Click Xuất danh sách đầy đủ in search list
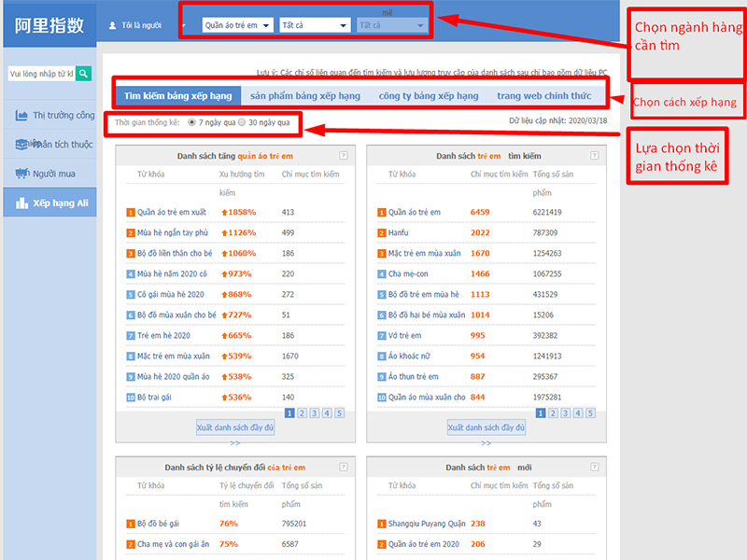 [486, 427]
